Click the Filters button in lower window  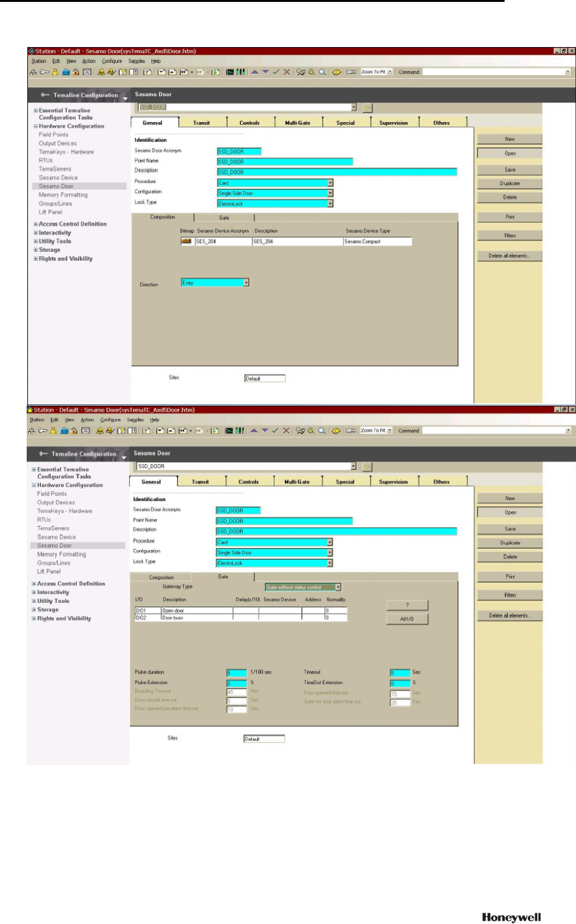click(x=510, y=595)
